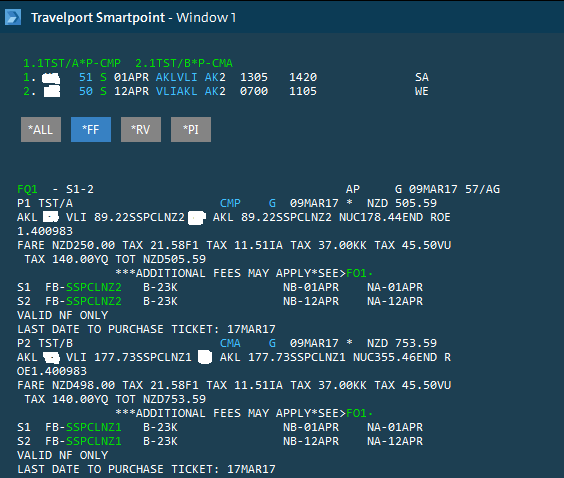Open SSPCLNZ1 fare basis for S1
This screenshot has width=564, height=478.
[x=94, y=427]
